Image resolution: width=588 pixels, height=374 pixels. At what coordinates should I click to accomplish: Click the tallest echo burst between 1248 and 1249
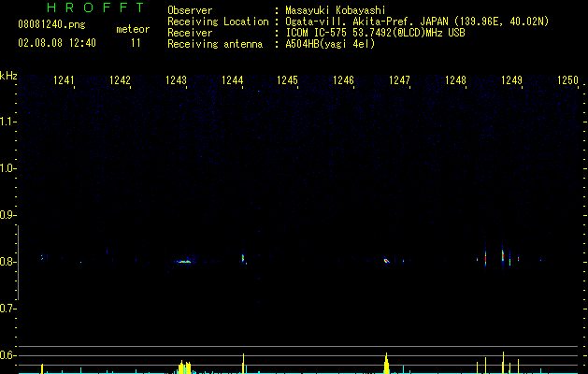pos(503,255)
